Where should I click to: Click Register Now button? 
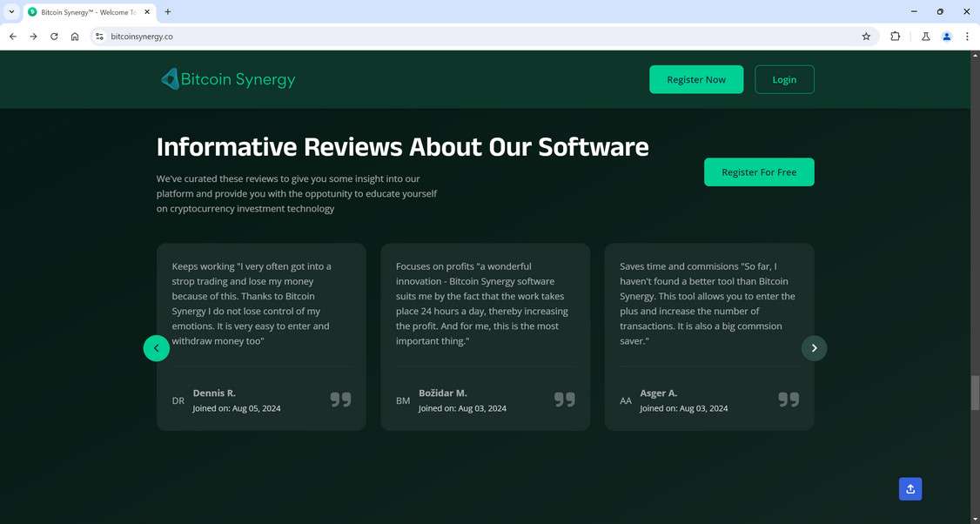coord(696,79)
